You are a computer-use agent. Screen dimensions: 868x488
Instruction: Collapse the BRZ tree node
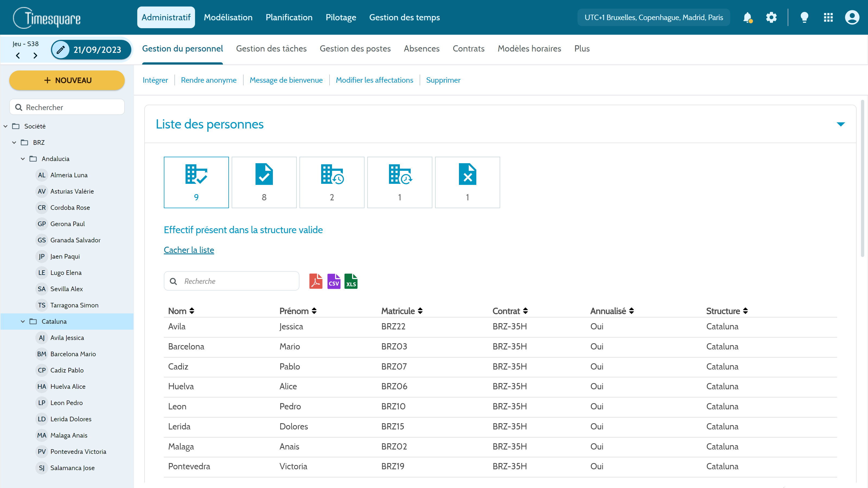coord(14,142)
